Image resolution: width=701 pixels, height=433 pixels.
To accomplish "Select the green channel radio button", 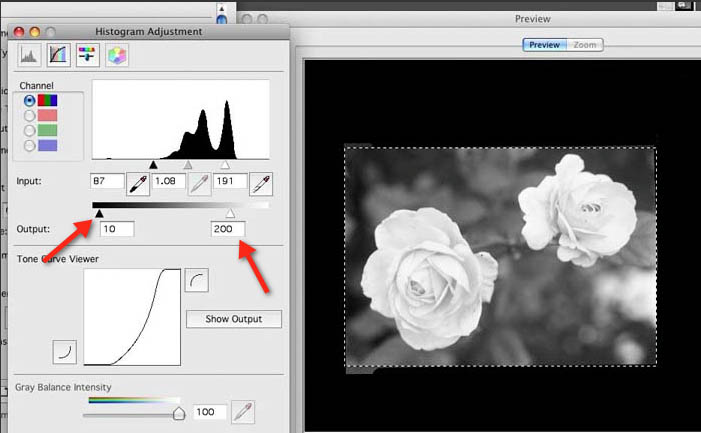I will (30, 130).
